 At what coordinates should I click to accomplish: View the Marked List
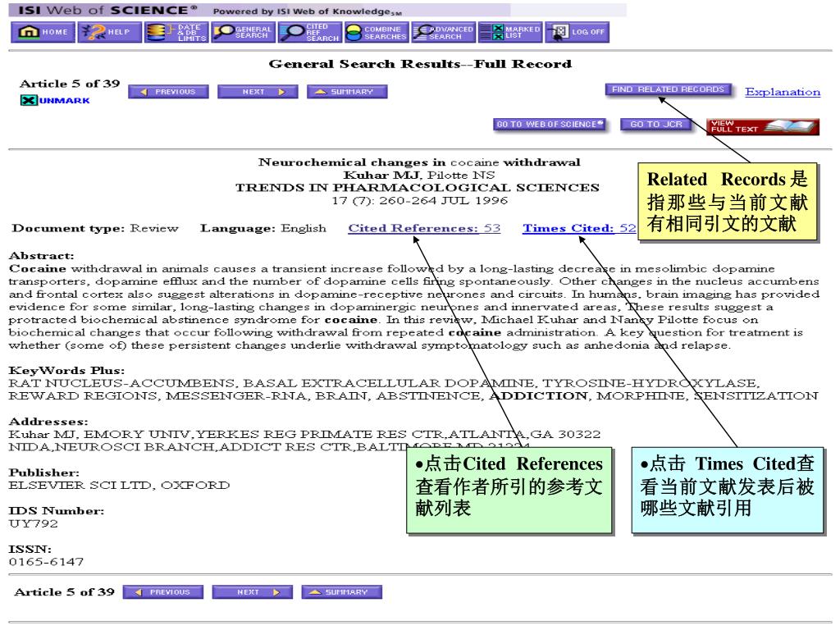coord(510,32)
